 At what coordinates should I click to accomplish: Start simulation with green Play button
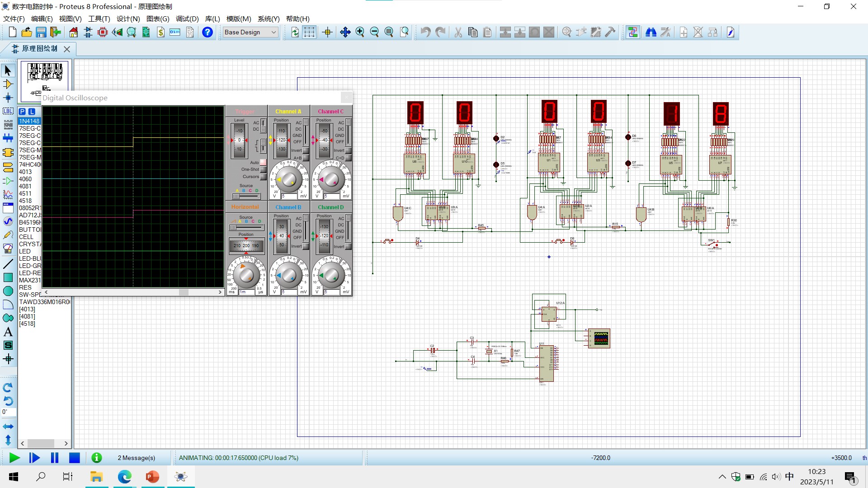tap(14, 458)
